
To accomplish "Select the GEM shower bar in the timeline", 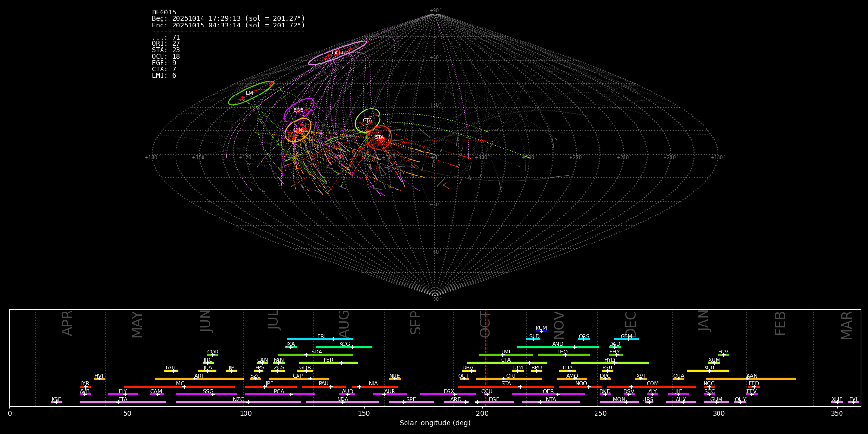I will pyautogui.click(x=626, y=339).
